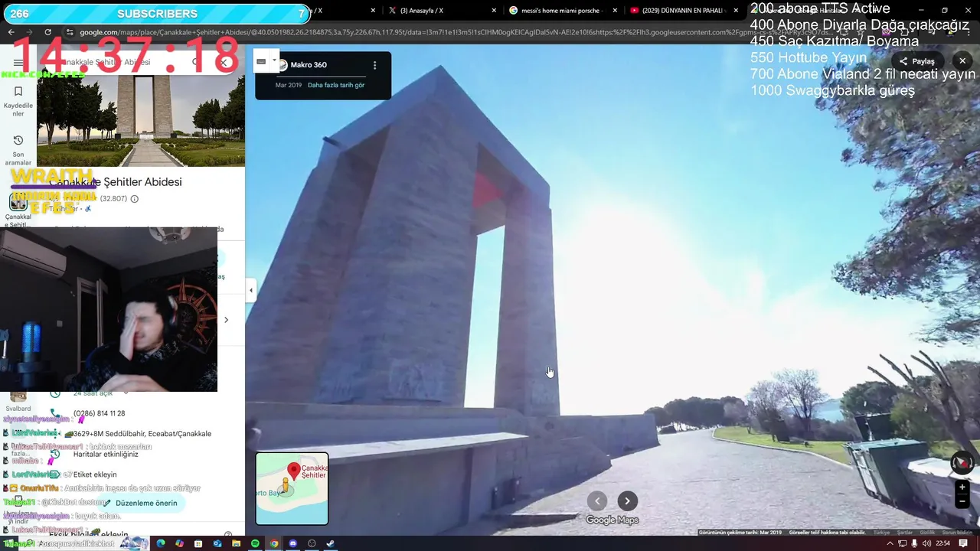Close the messi's home miami tab
The image size is (980, 551).
[x=615, y=11]
